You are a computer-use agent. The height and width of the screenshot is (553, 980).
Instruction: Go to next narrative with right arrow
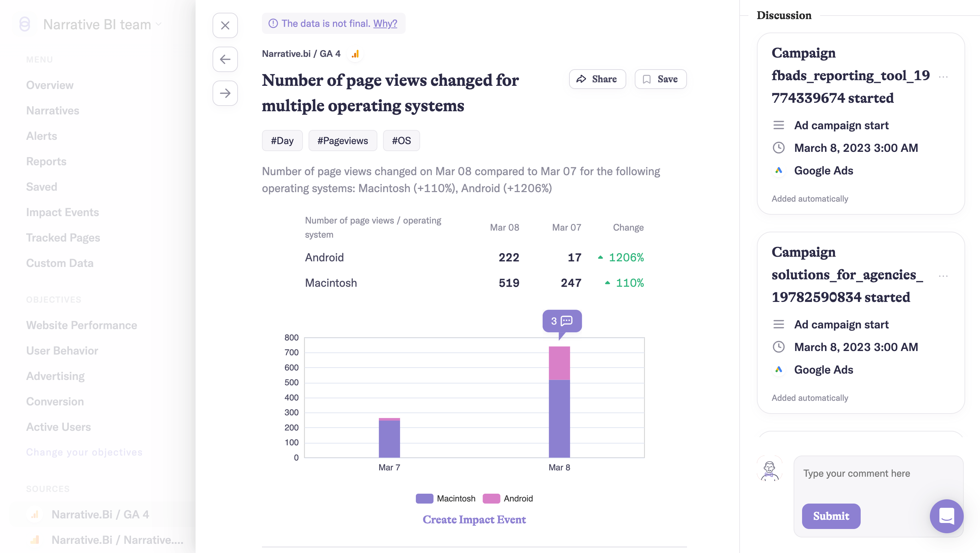(225, 93)
